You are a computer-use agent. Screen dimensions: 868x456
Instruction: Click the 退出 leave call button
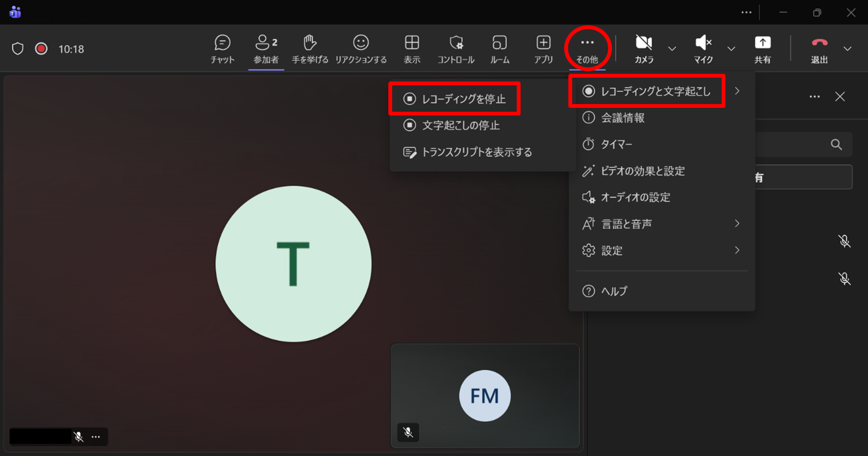pyautogui.click(x=819, y=49)
